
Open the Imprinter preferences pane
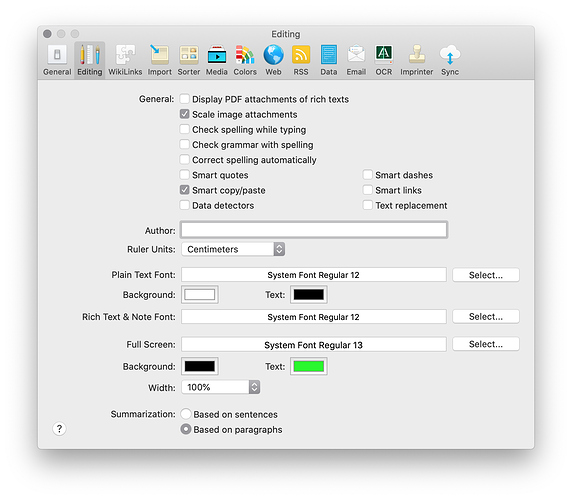tap(417, 60)
